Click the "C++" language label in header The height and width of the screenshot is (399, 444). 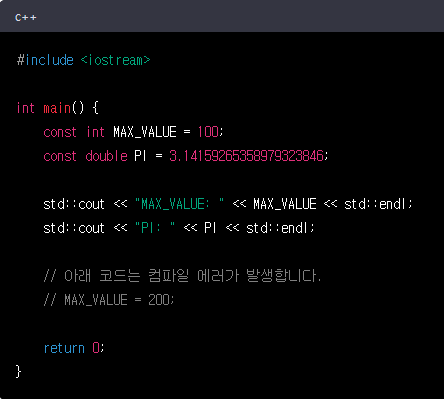26,17
